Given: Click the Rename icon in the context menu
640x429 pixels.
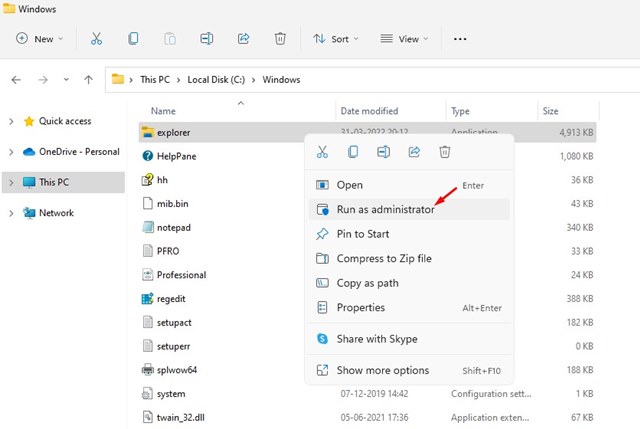Looking at the screenshot, I should pyautogui.click(x=383, y=152).
